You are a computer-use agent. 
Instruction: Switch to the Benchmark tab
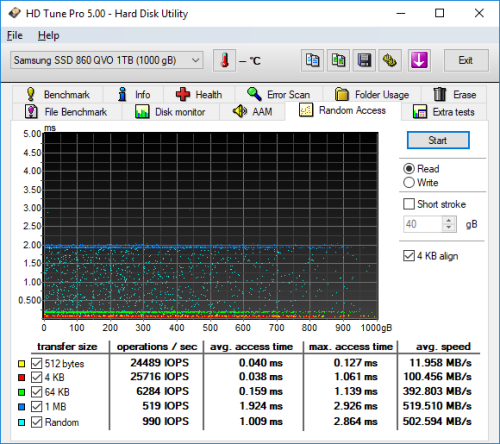(58, 94)
